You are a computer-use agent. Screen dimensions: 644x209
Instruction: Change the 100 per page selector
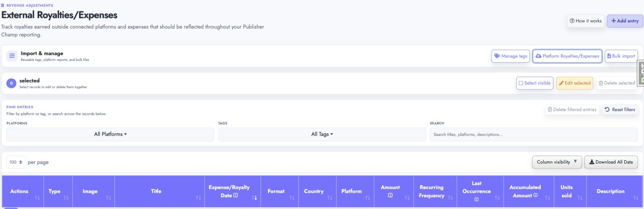point(16,162)
